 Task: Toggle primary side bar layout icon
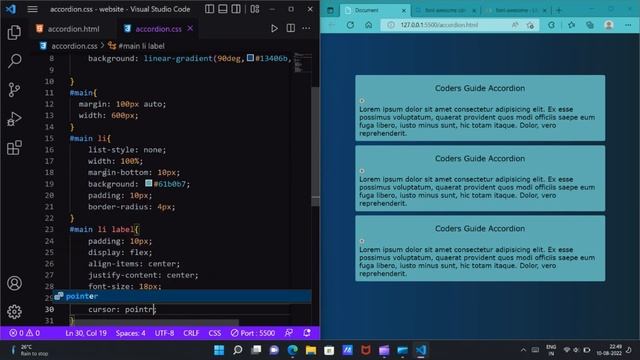(x=209, y=9)
